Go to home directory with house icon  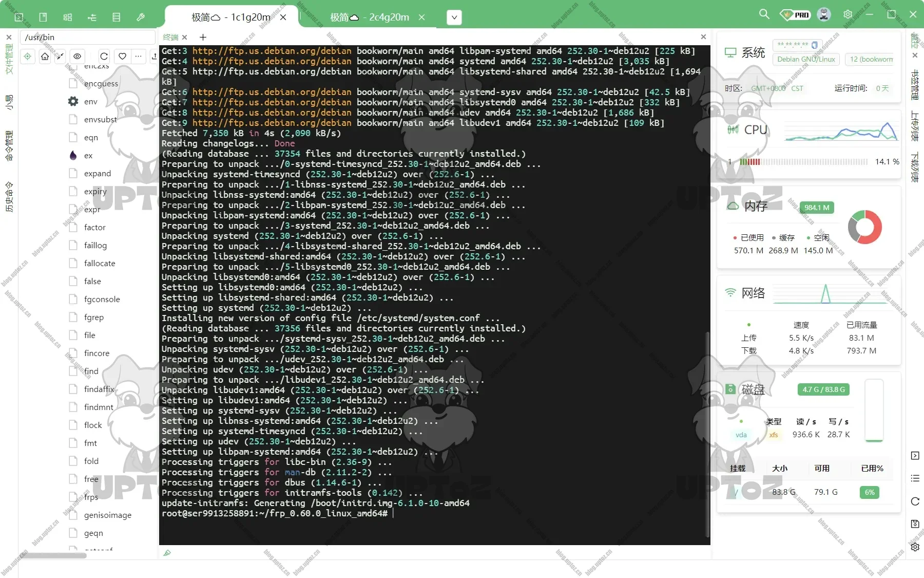pos(45,56)
